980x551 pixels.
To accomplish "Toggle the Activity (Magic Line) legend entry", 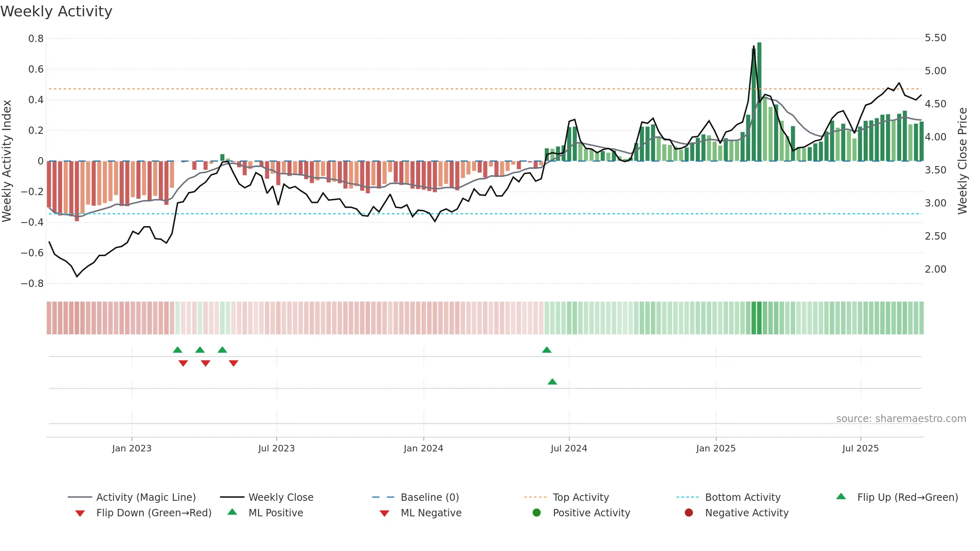I will pos(132,497).
